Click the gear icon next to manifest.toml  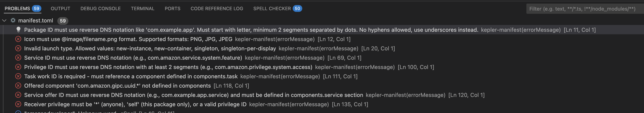[13, 21]
